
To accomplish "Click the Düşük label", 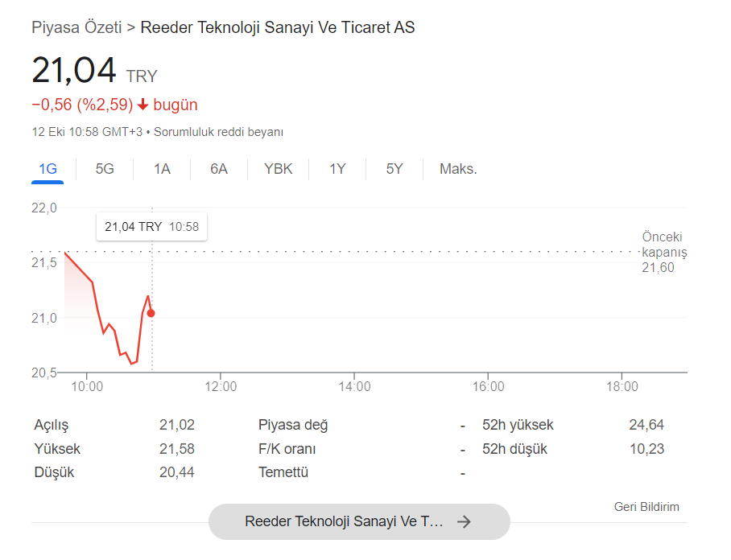I will point(54,472).
